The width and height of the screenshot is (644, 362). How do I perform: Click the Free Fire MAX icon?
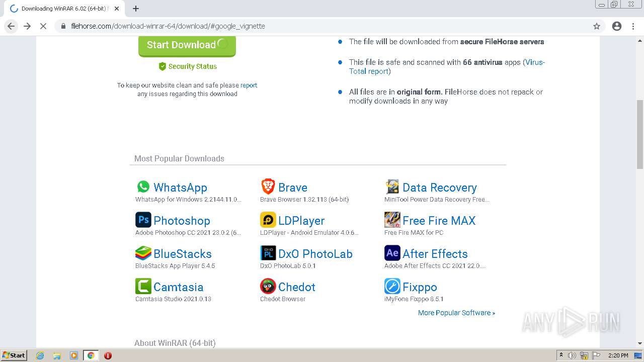392,220
